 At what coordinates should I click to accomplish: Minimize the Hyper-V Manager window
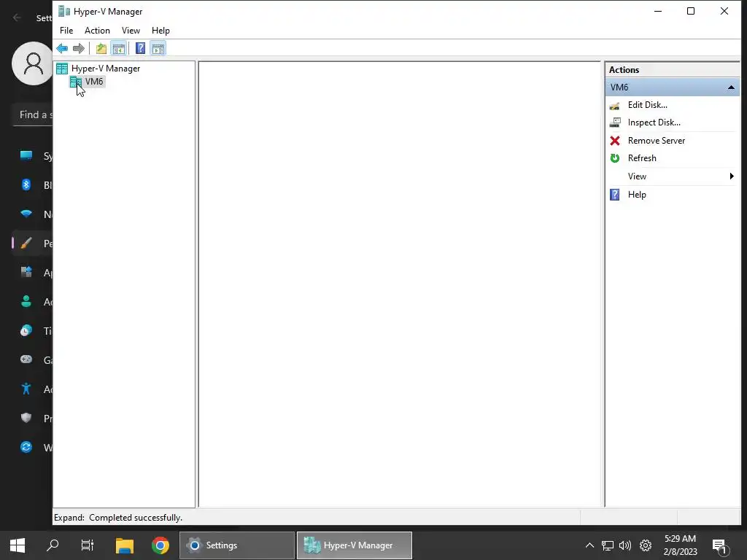658,11
